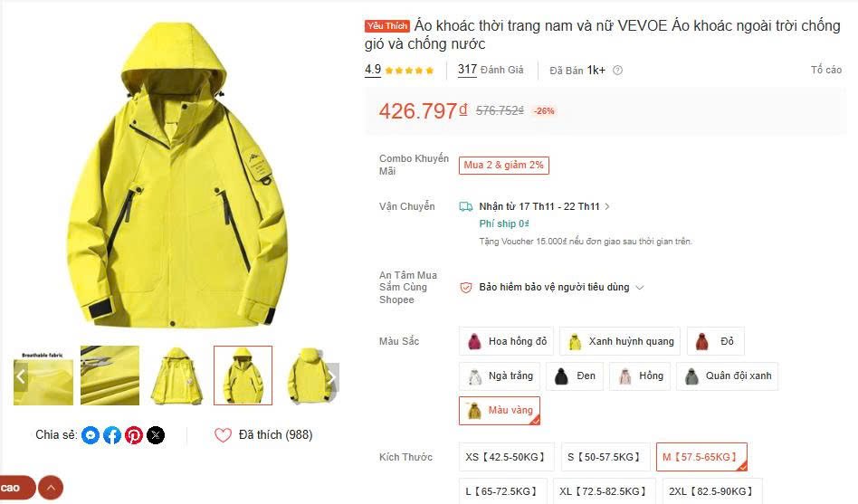Image resolution: width=858 pixels, height=504 pixels.
Task: Select size XS【42.5-50KG】
Action: tap(506, 457)
